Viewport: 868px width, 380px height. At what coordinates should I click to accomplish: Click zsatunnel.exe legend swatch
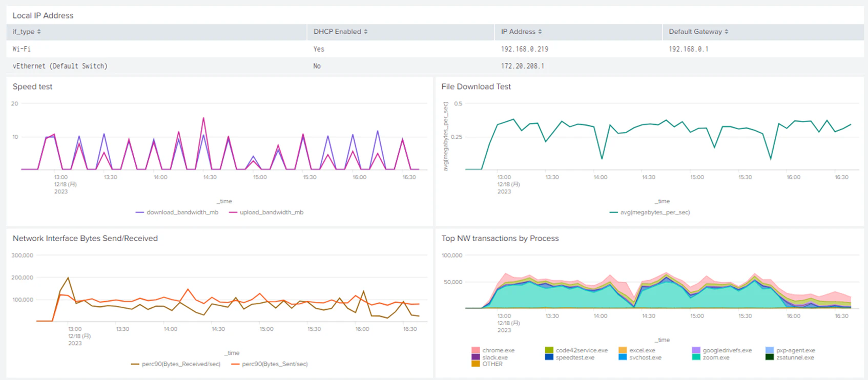click(x=770, y=357)
